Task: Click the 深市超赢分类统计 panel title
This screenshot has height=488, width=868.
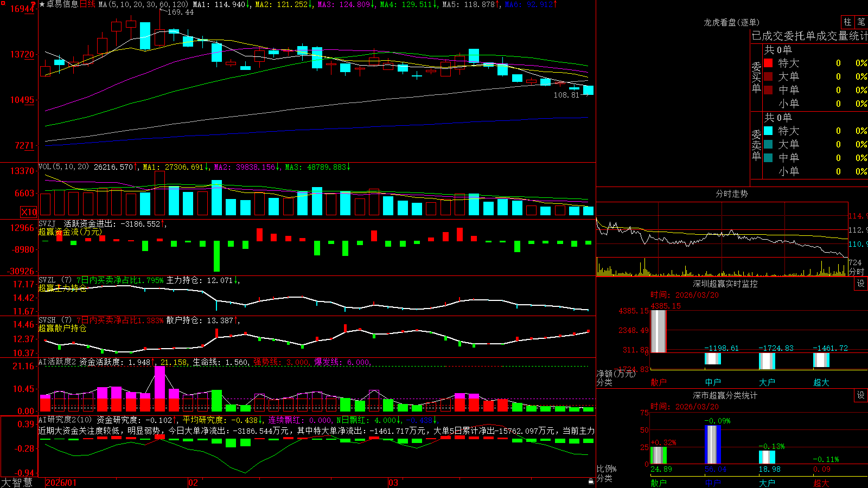Action: click(725, 395)
